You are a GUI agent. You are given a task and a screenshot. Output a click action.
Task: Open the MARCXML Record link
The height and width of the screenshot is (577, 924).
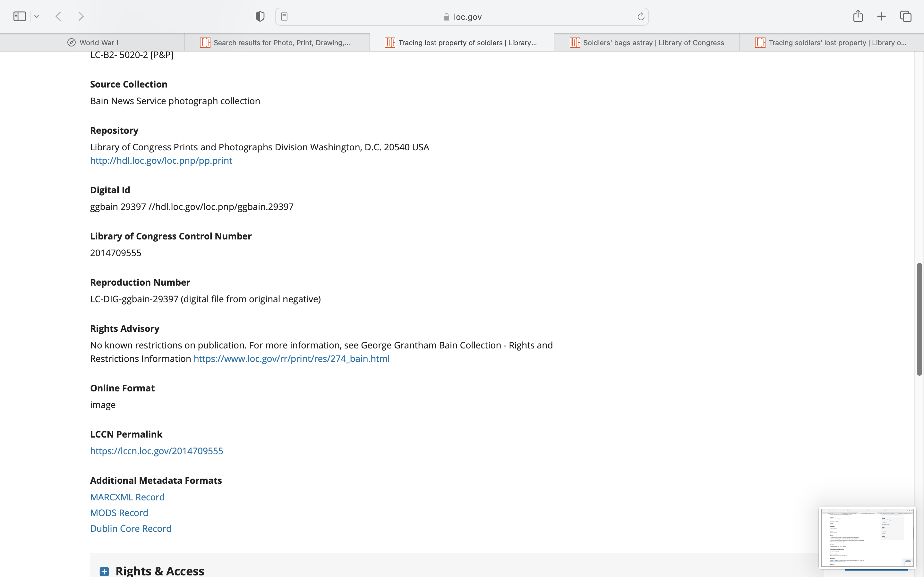pos(127,497)
